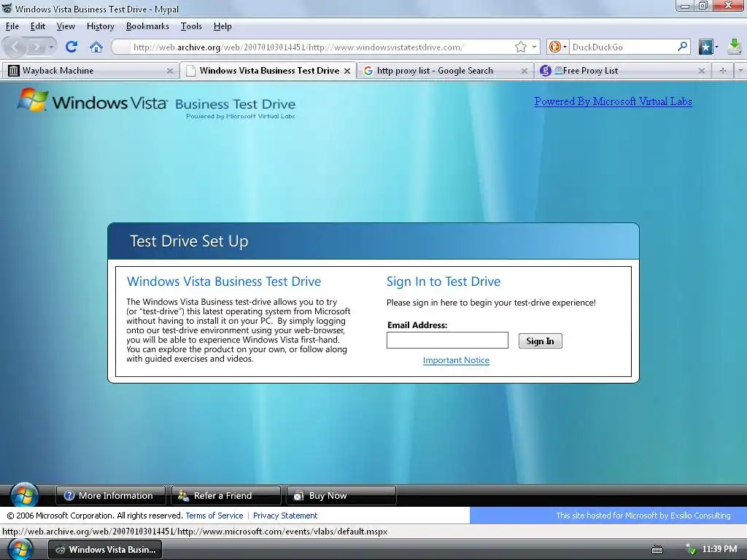Open the list all tabs dropdown
The height and width of the screenshot is (560, 747).
[740, 71]
